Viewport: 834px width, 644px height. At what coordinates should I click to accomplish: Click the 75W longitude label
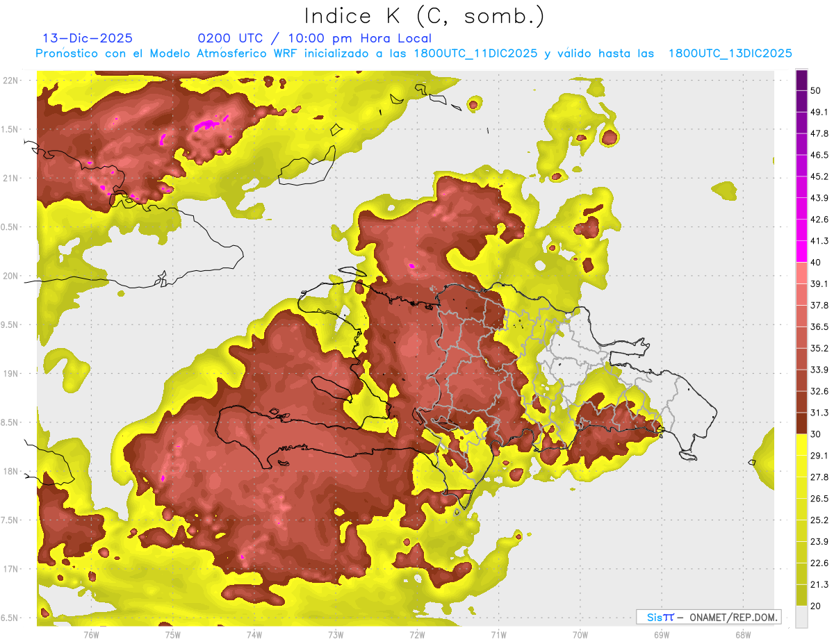tap(173, 634)
